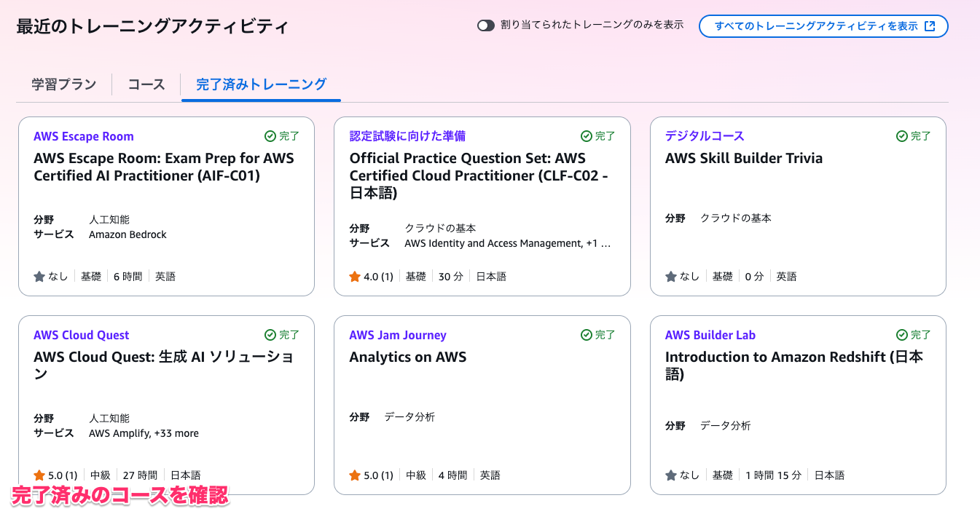
Task: Click orange star on Analytics on AWS card
Action: [x=355, y=475]
